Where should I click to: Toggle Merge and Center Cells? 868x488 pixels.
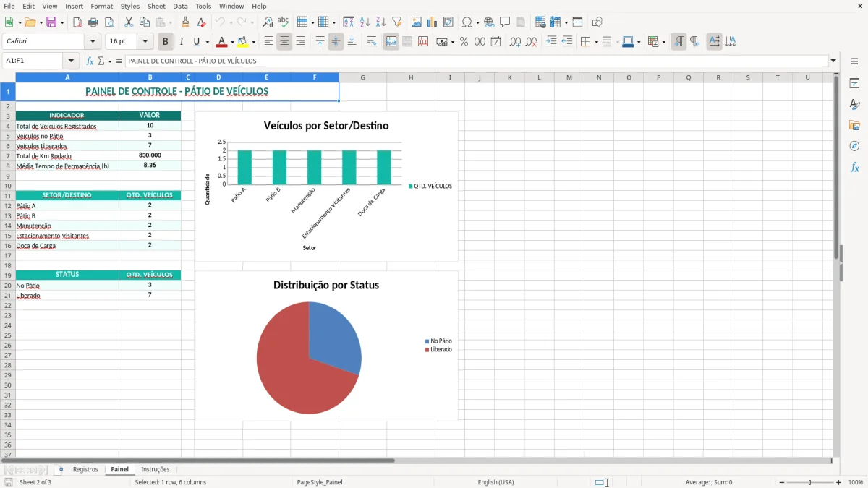click(391, 42)
